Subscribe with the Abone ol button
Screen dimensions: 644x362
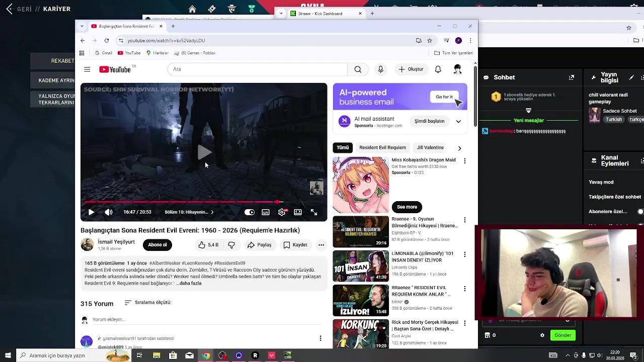[x=157, y=245]
